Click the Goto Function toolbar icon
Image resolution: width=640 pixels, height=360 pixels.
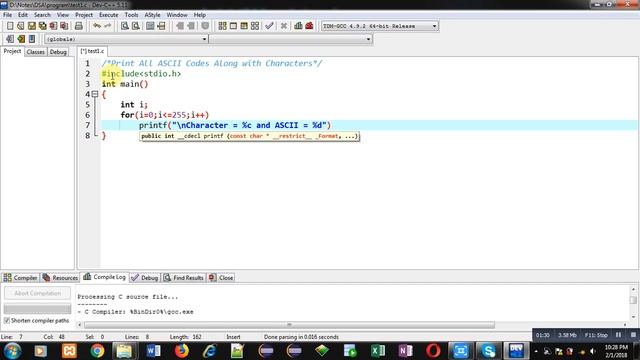pos(150,26)
